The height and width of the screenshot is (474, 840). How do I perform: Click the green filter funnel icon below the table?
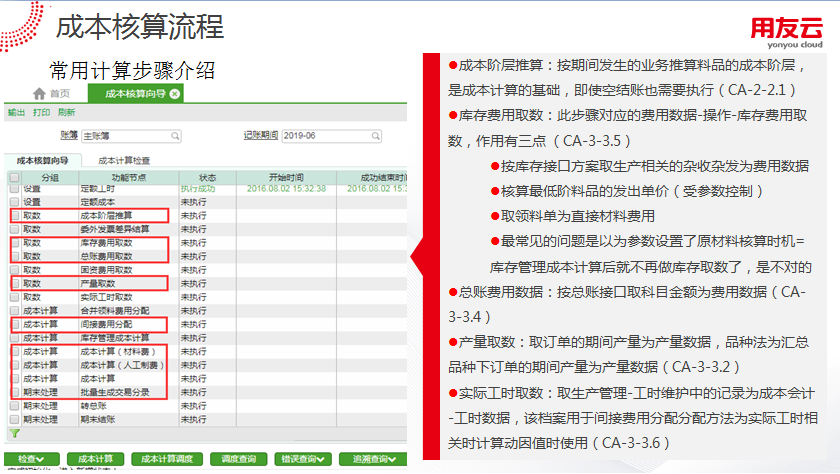point(14,433)
